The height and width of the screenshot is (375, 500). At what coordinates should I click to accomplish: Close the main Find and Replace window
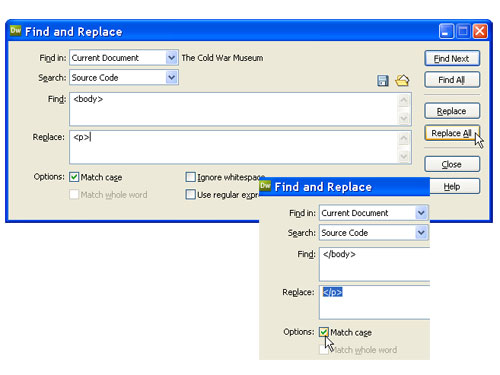point(480,32)
